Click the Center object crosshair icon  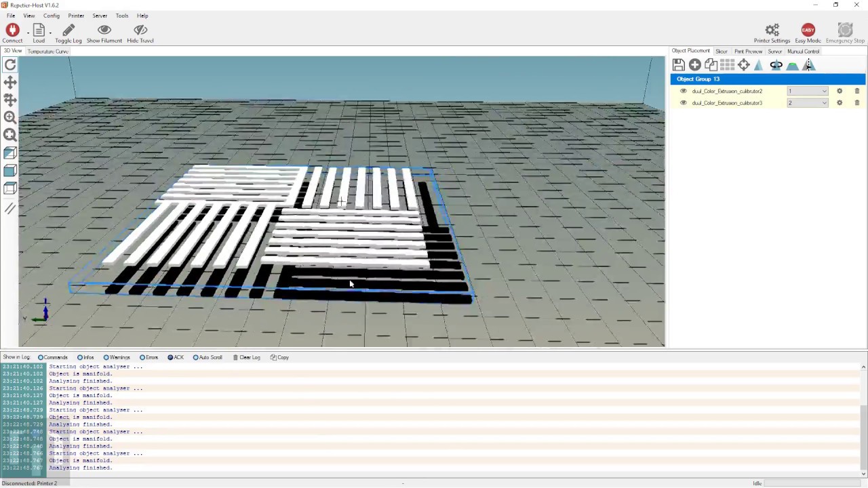tap(744, 65)
